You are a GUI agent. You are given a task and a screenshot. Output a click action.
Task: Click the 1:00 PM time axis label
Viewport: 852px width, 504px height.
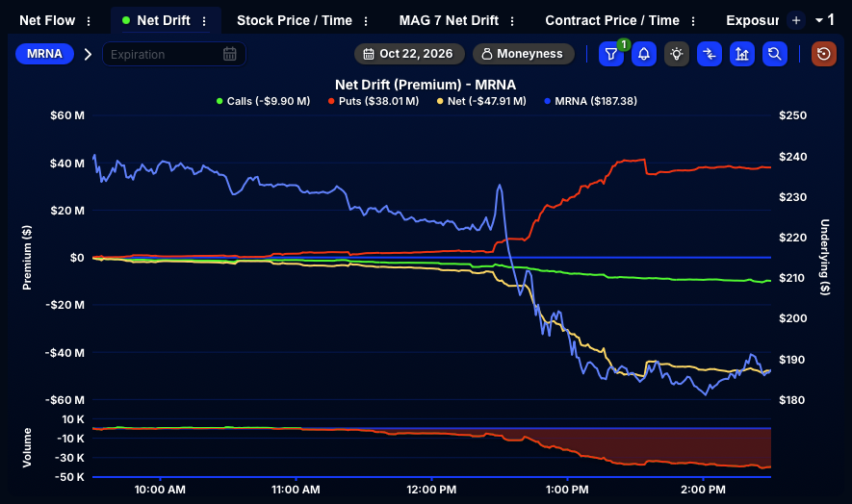pyautogui.click(x=567, y=490)
